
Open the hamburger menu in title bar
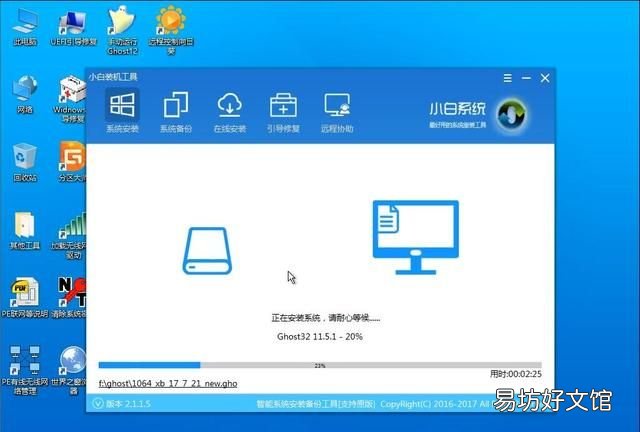(x=507, y=78)
